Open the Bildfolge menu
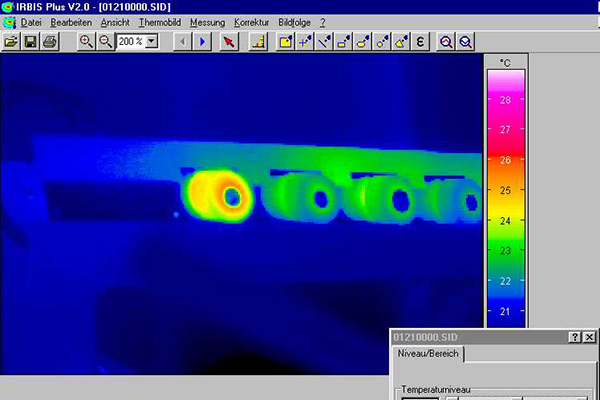 [x=295, y=21]
